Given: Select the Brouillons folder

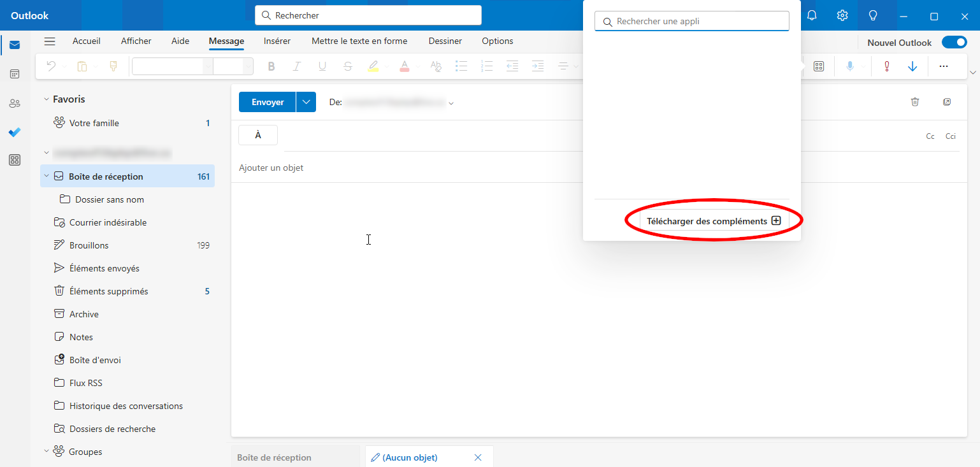Looking at the screenshot, I should click(x=89, y=245).
